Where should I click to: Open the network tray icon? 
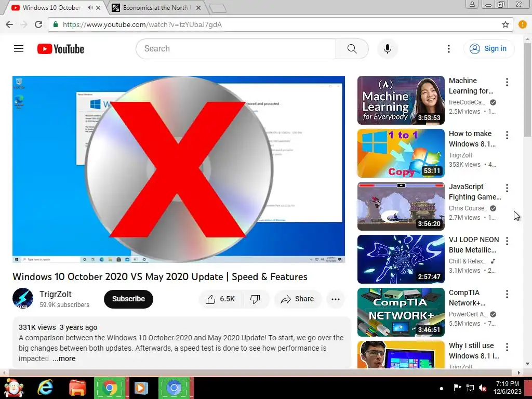click(x=470, y=388)
